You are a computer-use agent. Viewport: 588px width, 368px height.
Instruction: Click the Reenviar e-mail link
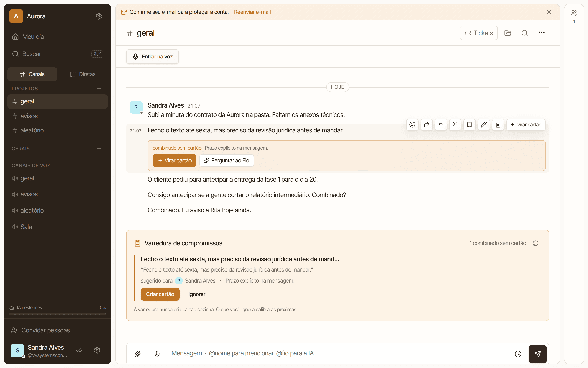[252, 12]
